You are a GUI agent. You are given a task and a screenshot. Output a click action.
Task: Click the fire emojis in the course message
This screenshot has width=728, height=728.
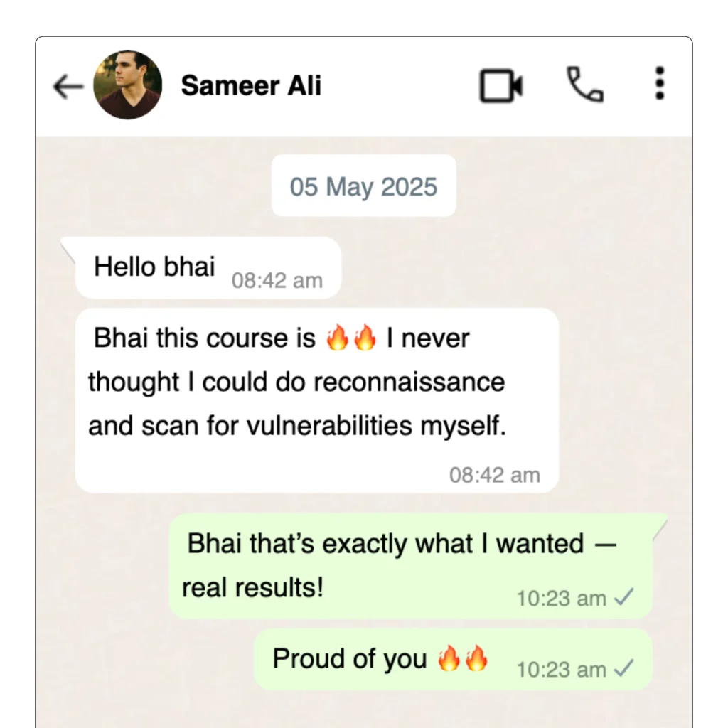tap(351, 338)
